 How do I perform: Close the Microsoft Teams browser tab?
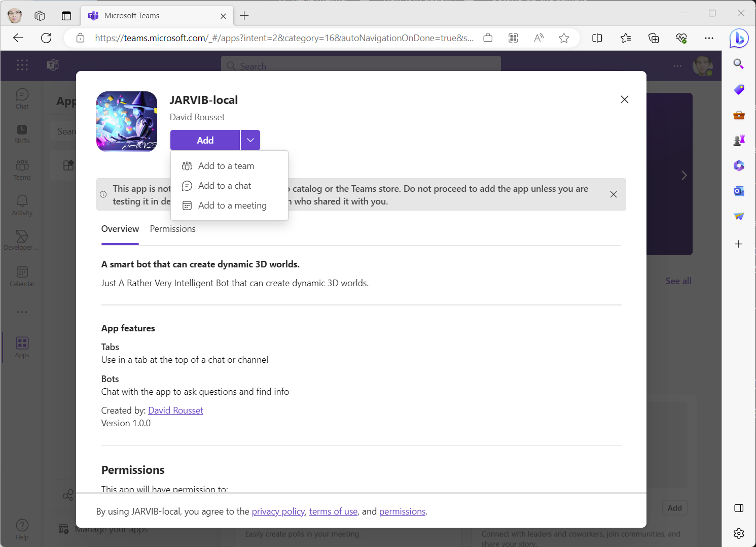click(223, 16)
